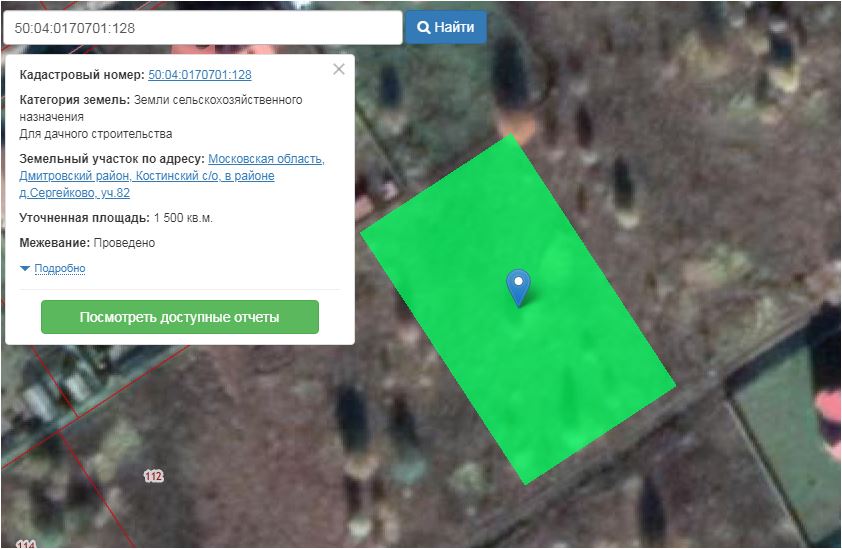Click the Уточненная площадь 1 500 кв.м. line
842x549 pixels.
(x=116, y=218)
